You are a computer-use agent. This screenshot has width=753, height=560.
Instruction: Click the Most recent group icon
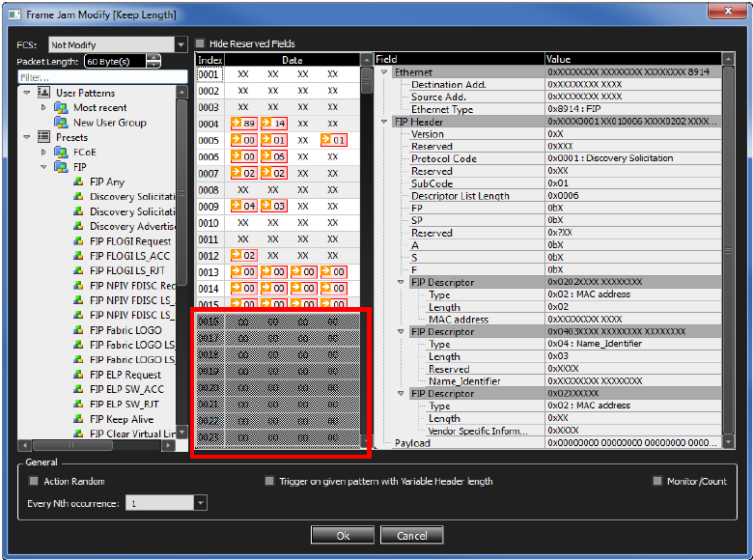pyautogui.click(x=61, y=107)
